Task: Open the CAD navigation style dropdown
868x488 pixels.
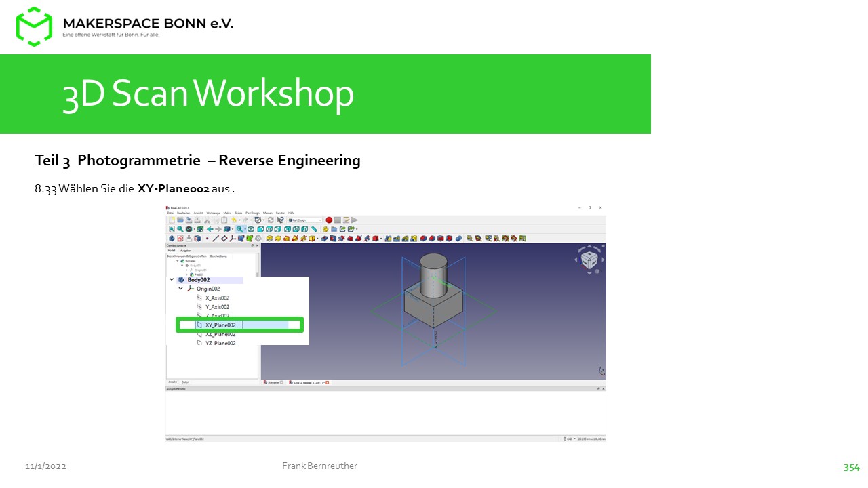Action: tap(570, 439)
